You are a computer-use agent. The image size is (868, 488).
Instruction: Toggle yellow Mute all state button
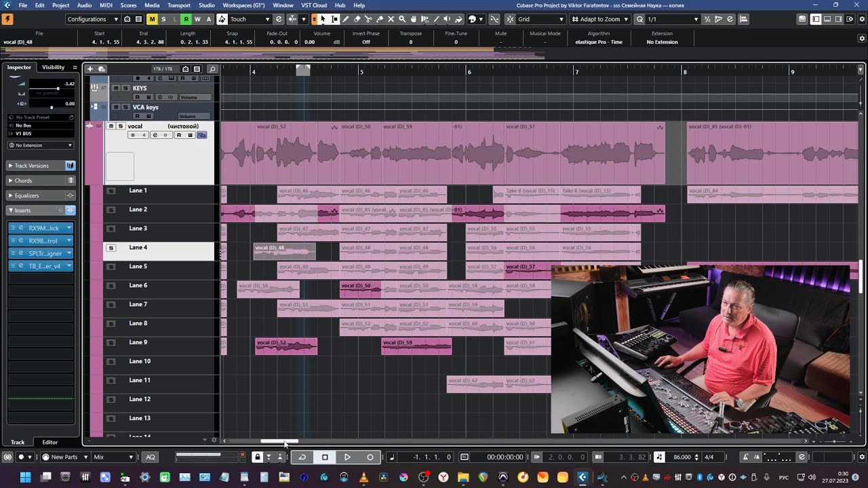point(152,19)
